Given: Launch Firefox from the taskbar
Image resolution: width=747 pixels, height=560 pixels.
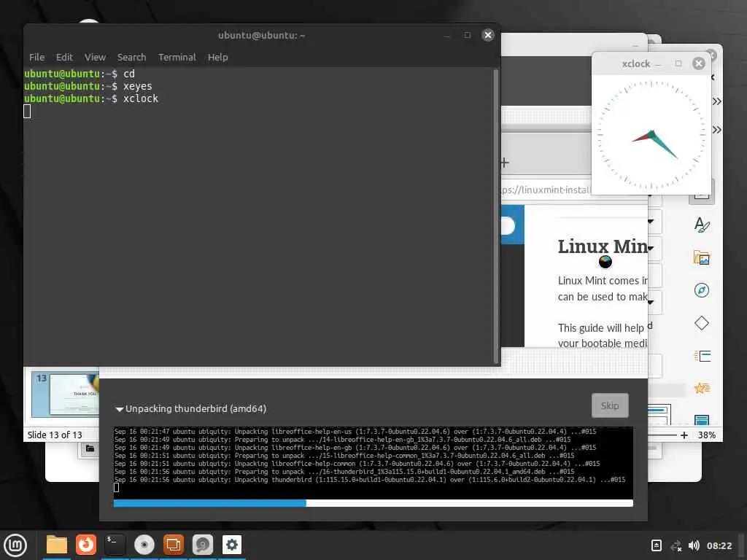Looking at the screenshot, I should (86, 545).
